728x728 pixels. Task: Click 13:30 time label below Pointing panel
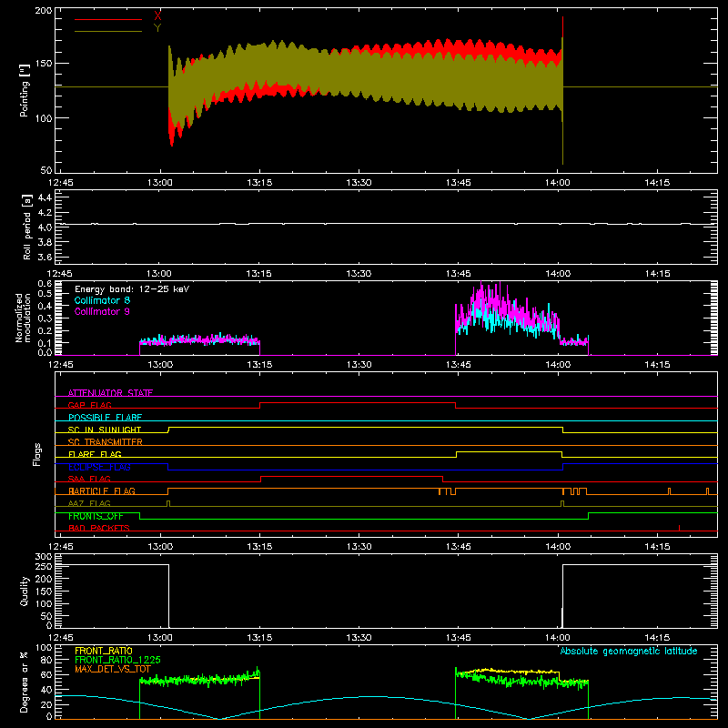click(x=359, y=183)
